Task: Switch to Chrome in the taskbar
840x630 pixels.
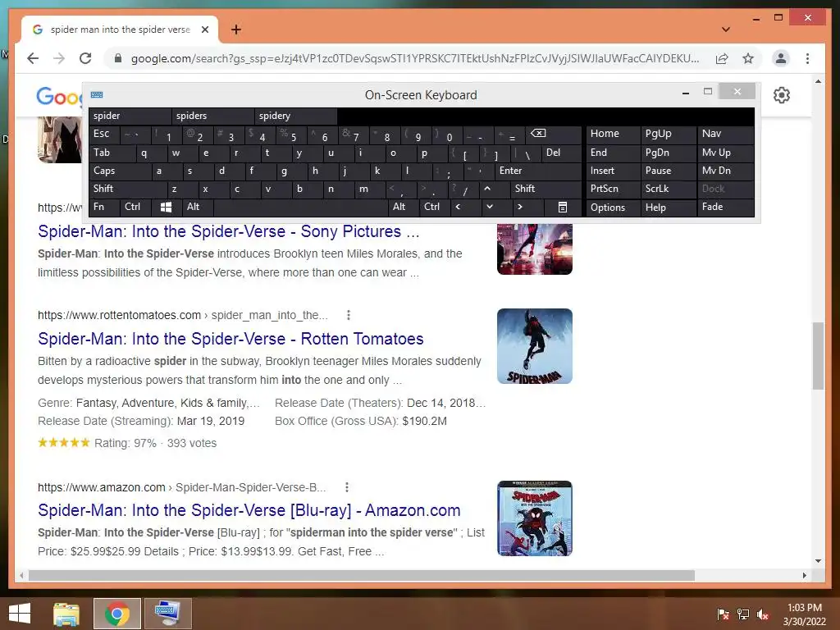Action: coord(116,614)
